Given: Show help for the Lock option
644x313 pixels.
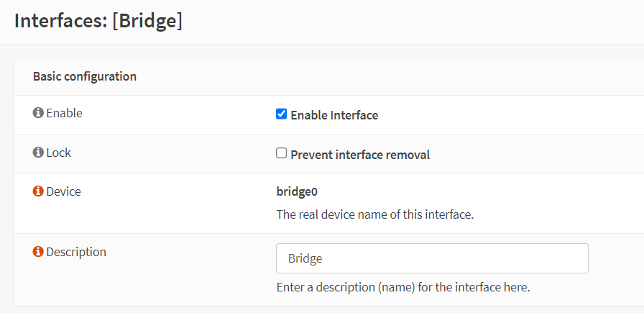Looking at the screenshot, I should (38, 153).
